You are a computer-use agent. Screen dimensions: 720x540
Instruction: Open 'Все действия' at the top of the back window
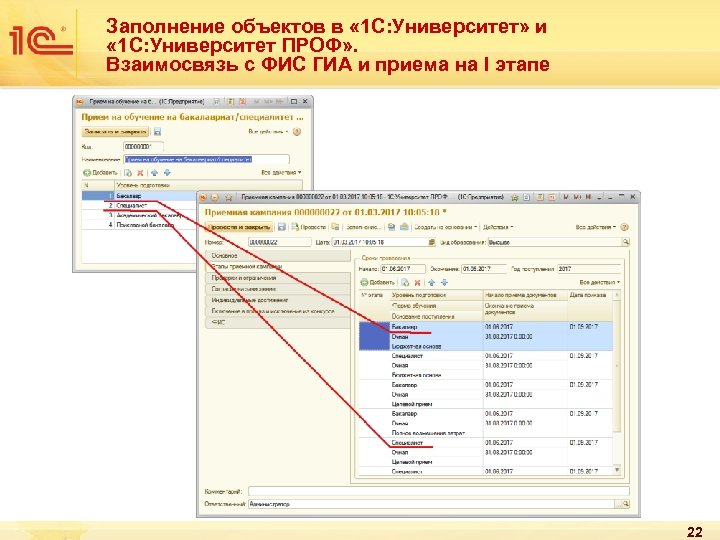(x=268, y=132)
